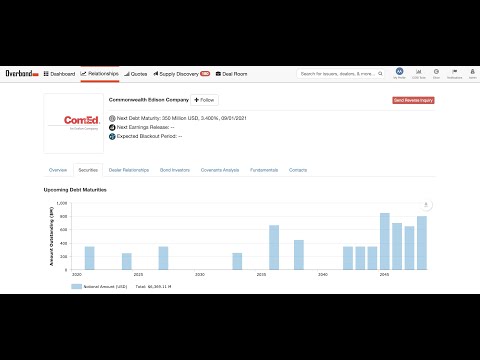Open My Profile avatar icon
The width and height of the screenshot is (480, 360).
click(399, 71)
